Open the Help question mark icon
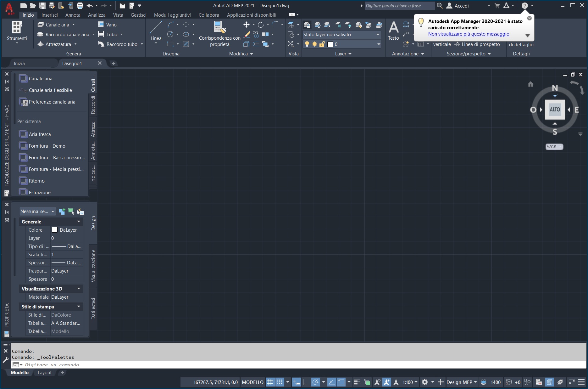Viewport: 588px width, 389px height. pyautogui.click(x=524, y=6)
